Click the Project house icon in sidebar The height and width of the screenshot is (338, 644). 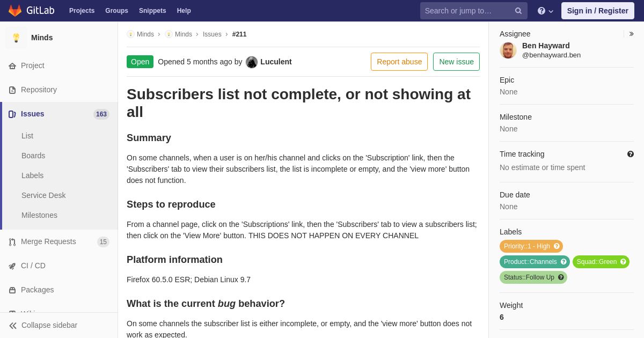tap(12, 66)
